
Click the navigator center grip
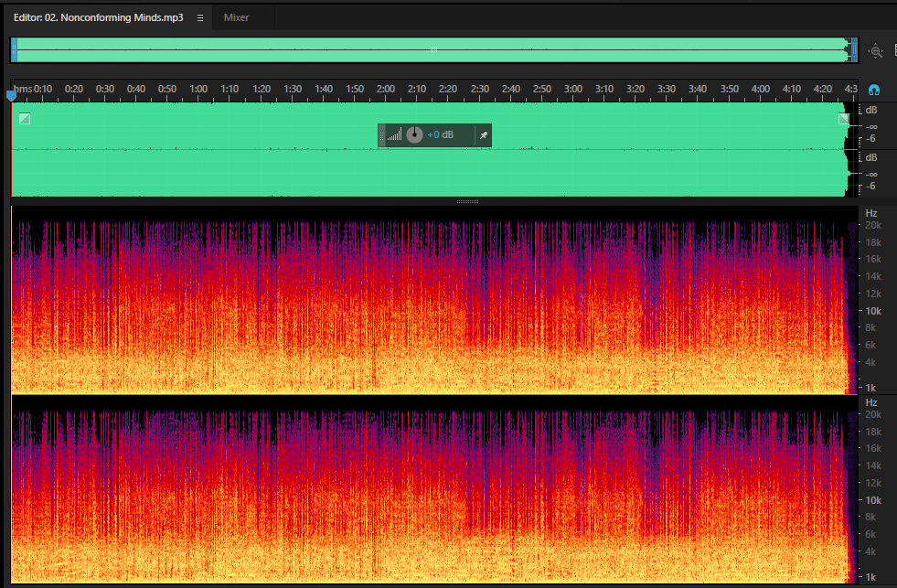433,49
